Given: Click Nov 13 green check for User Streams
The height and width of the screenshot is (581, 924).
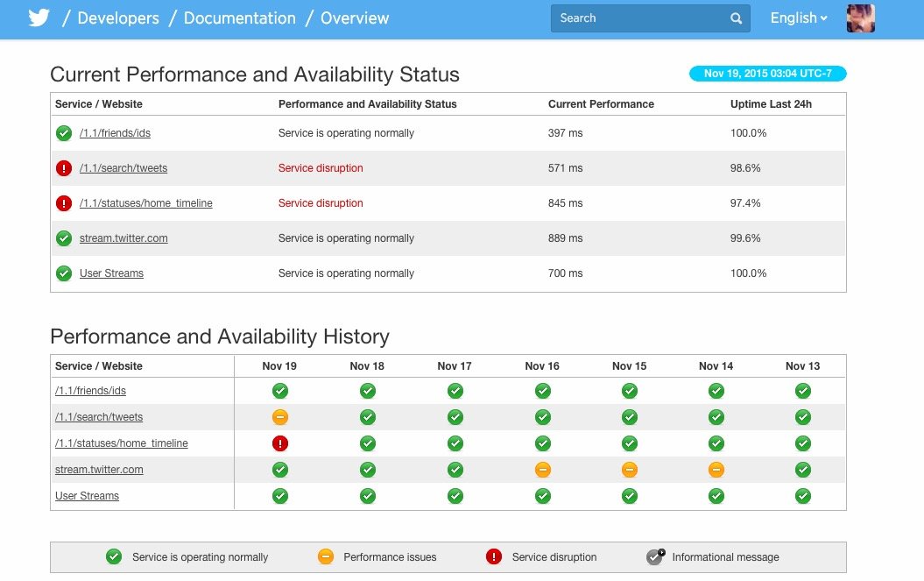Looking at the screenshot, I should (803, 496).
